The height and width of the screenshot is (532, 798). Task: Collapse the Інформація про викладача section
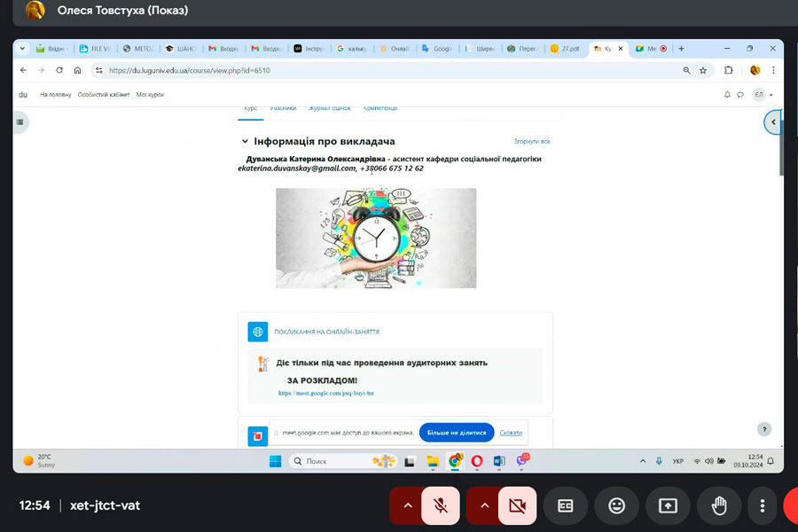point(245,141)
